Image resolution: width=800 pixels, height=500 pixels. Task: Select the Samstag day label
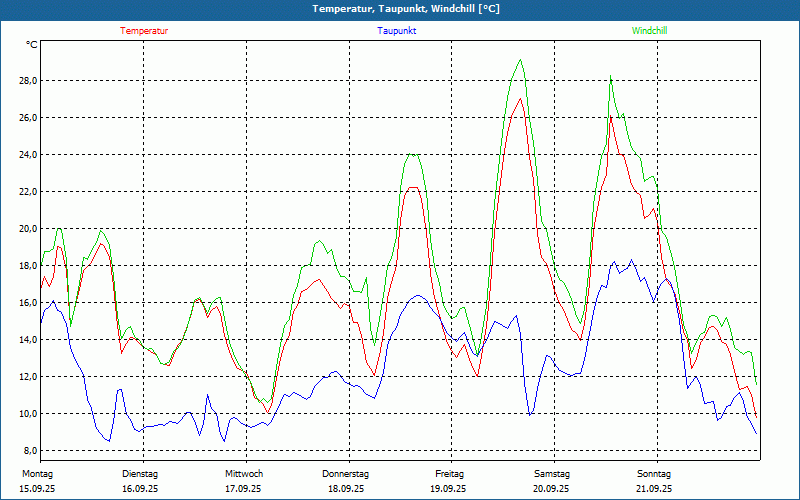pyautogui.click(x=552, y=474)
